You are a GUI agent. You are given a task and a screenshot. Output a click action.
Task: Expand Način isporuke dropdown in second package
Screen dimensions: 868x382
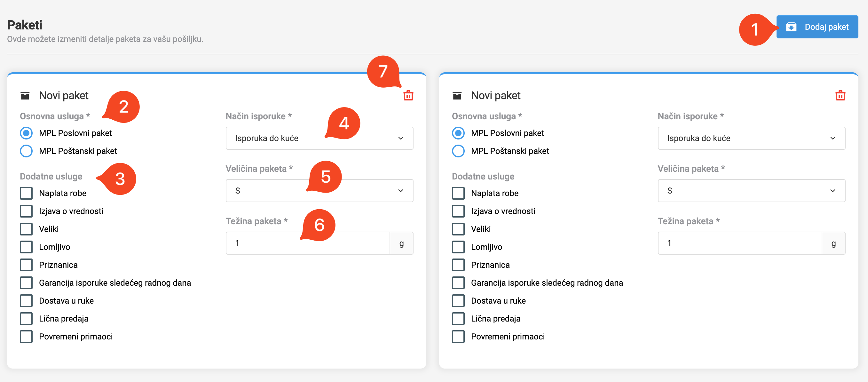click(x=751, y=138)
